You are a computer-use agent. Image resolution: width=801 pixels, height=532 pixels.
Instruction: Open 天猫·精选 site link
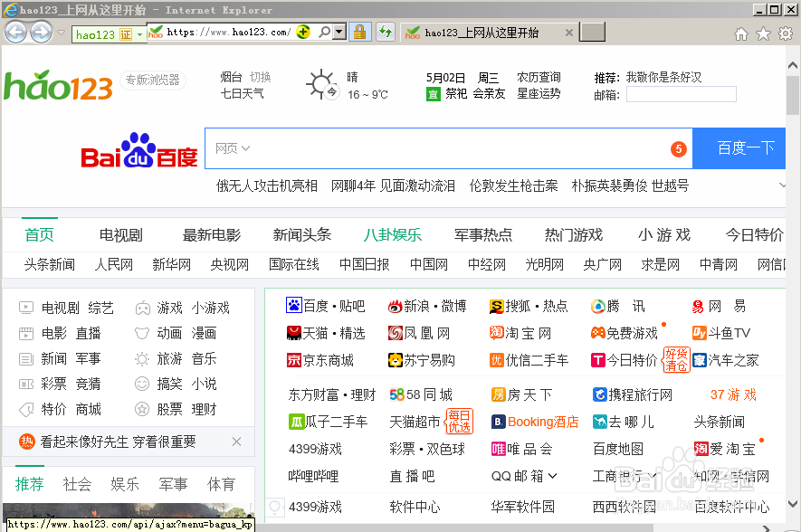pyautogui.click(x=326, y=333)
